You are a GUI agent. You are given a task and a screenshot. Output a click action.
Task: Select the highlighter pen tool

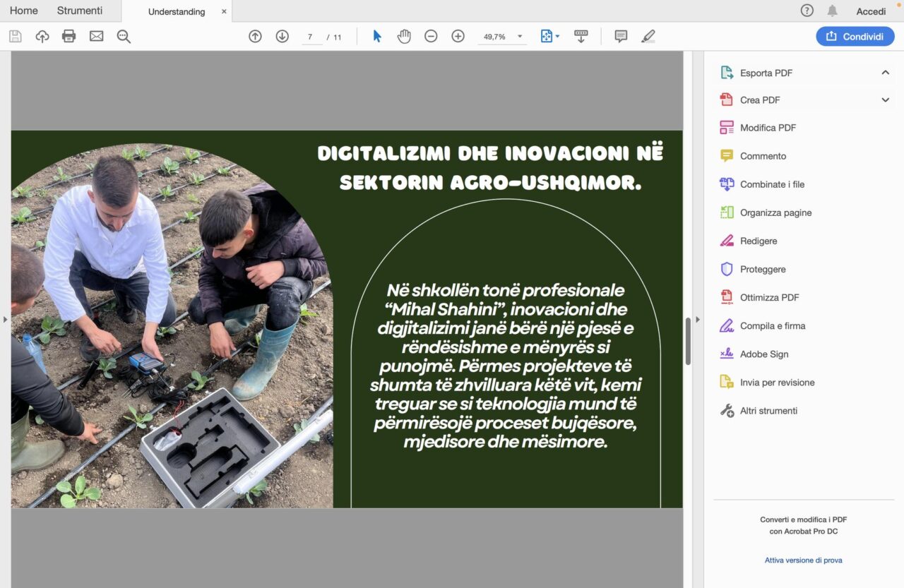pos(648,37)
